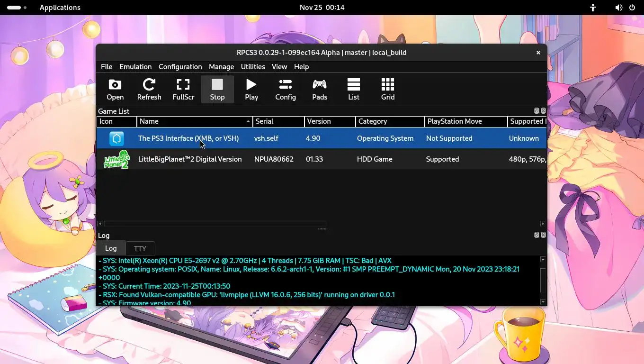The width and height of the screenshot is (644, 364).
Task: Click the log scroll down arrow
Action: coord(543,302)
